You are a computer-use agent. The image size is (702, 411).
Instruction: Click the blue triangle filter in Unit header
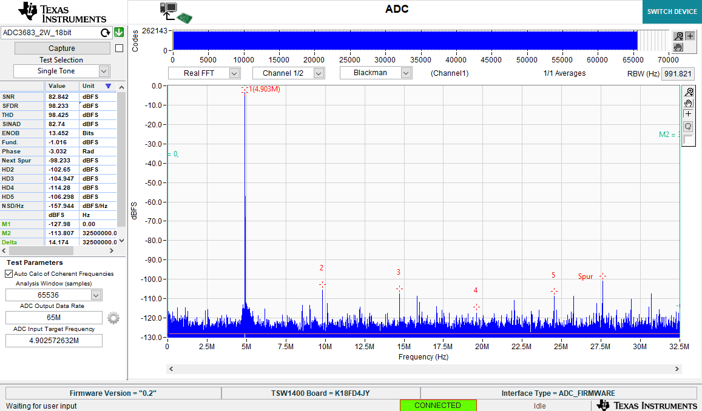(x=108, y=86)
